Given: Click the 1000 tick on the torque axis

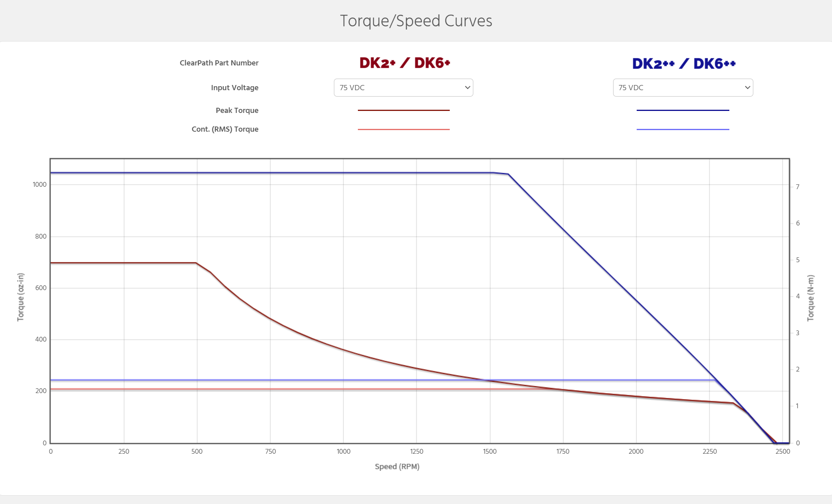Looking at the screenshot, I should (x=40, y=184).
